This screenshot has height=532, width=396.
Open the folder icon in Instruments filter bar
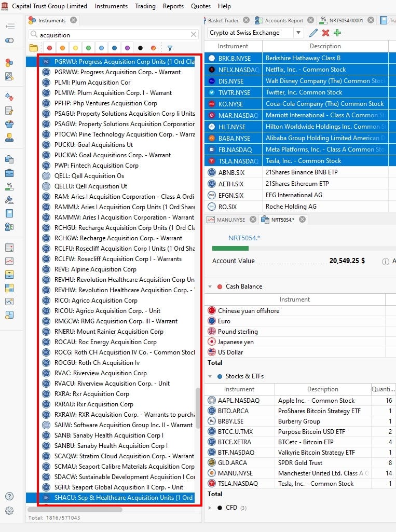[34, 48]
